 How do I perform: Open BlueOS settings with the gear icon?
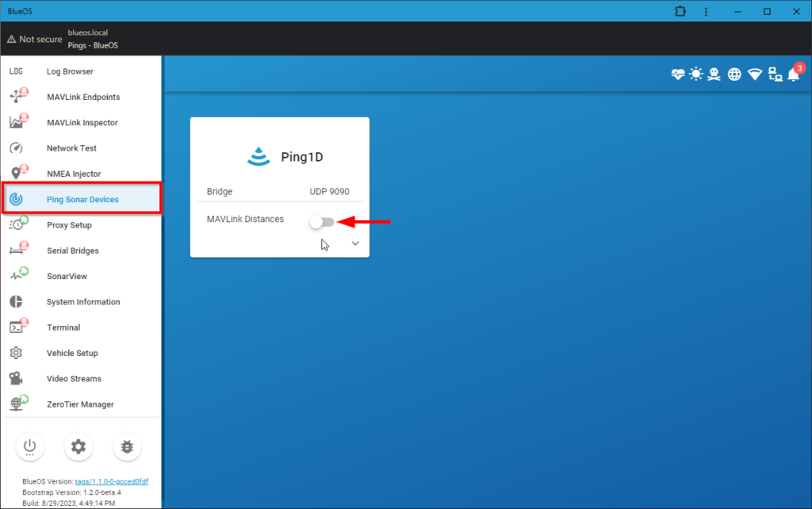click(79, 446)
